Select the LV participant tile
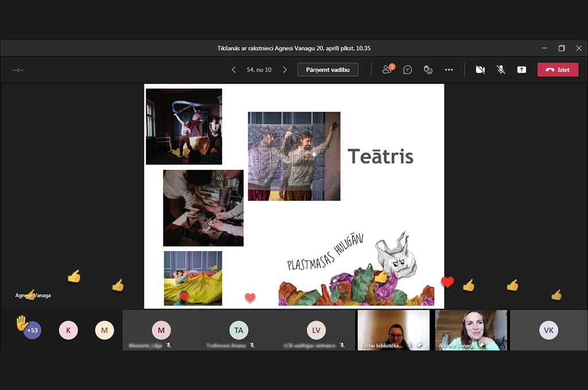Screen dimensions: 588x390 pyautogui.click(x=316, y=330)
